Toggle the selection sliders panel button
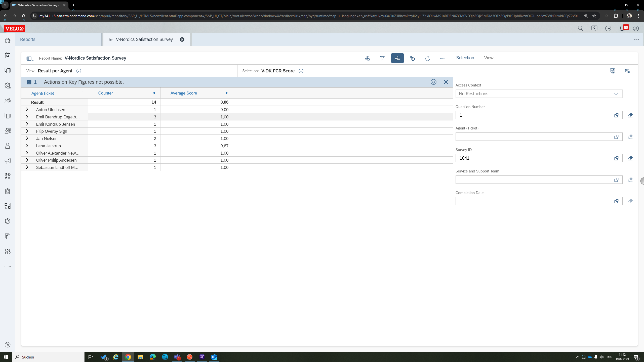 click(397, 58)
